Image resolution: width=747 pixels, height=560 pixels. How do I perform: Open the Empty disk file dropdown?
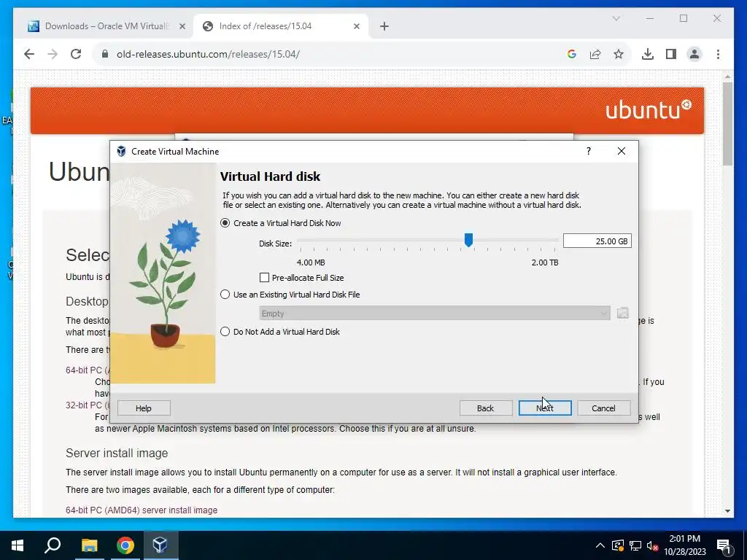point(435,314)
